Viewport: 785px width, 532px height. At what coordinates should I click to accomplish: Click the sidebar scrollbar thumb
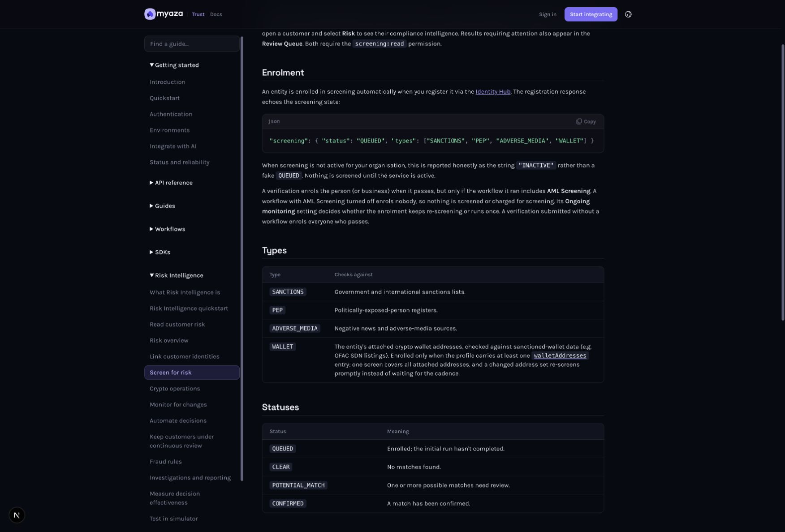pos(242,259)
